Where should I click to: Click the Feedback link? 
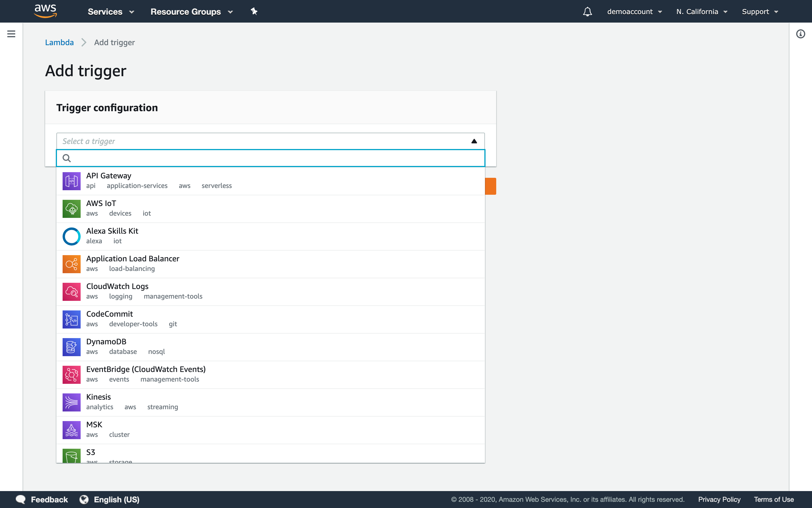tap(49, 500)
